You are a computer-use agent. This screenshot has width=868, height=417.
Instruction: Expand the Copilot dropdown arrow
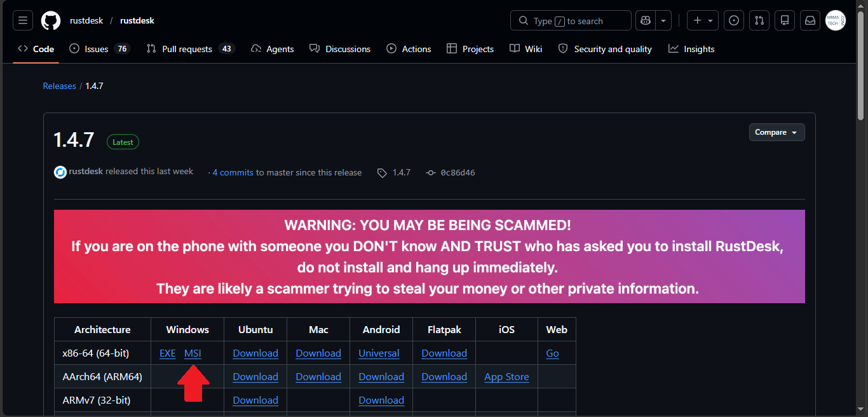pyautogui.click(x=663, y=21)
